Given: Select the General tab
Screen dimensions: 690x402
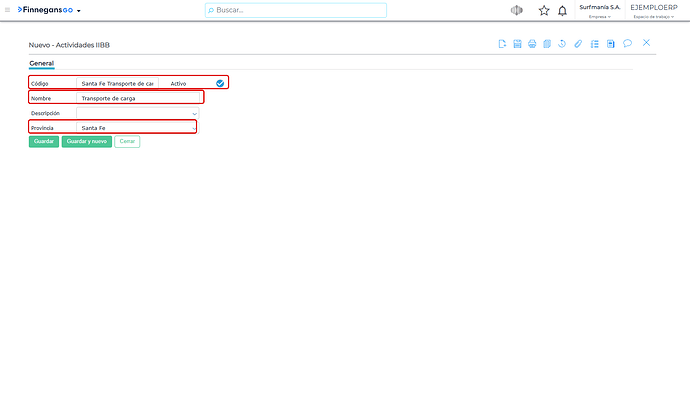Looking at the screenshot, I should click(x=41, y=63).
